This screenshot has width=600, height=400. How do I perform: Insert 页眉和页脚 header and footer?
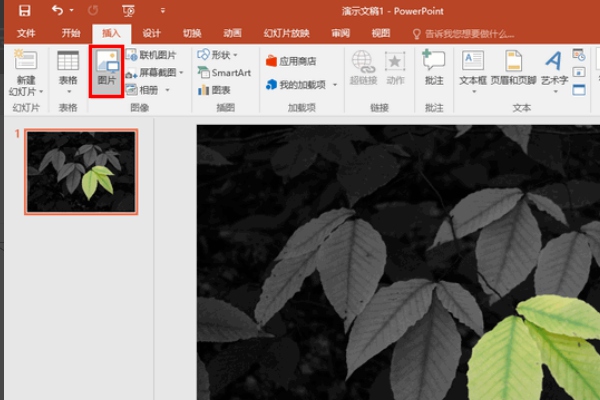pos(513,68)
